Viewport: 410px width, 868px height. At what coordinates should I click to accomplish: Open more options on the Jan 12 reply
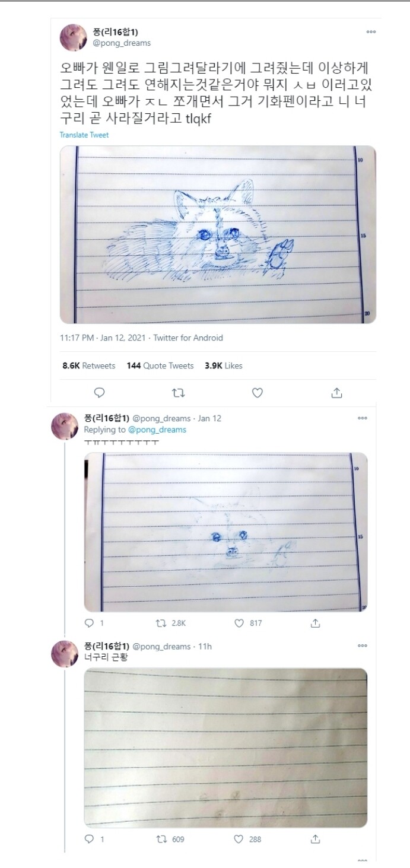coord(362,418)
